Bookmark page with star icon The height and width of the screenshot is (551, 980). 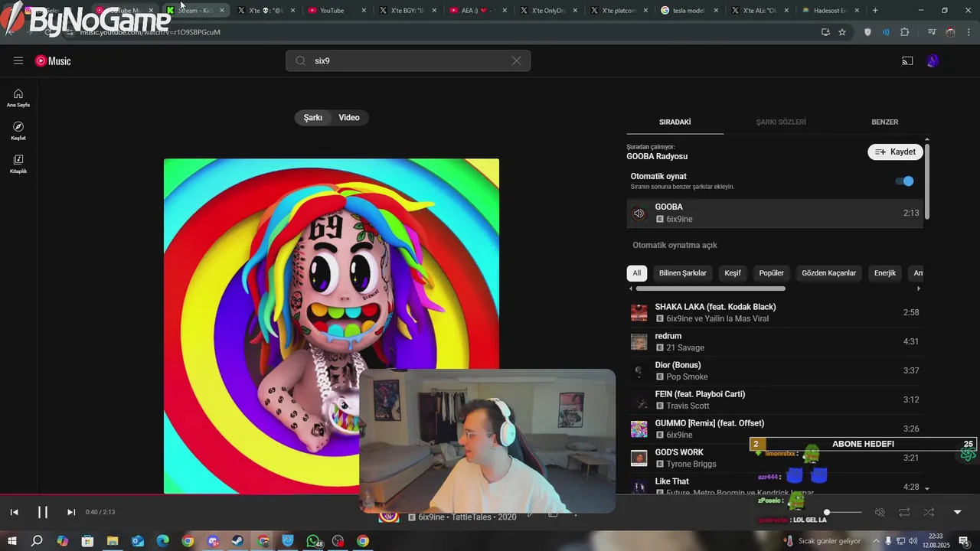click(x=842, y=32)
